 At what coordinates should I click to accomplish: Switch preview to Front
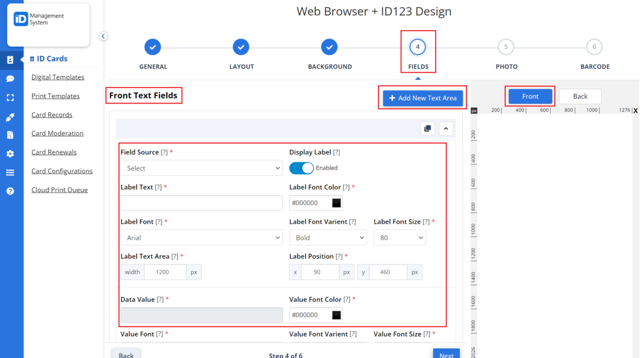click(x=530, y=96)
